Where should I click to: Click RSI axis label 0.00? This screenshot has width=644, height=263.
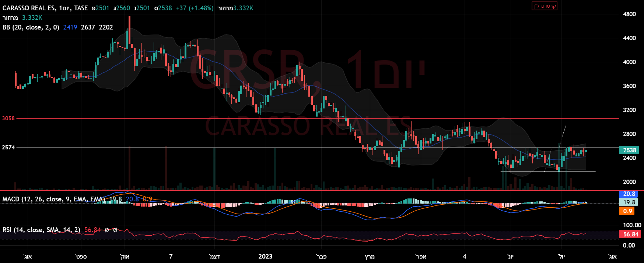click(629, 245)
